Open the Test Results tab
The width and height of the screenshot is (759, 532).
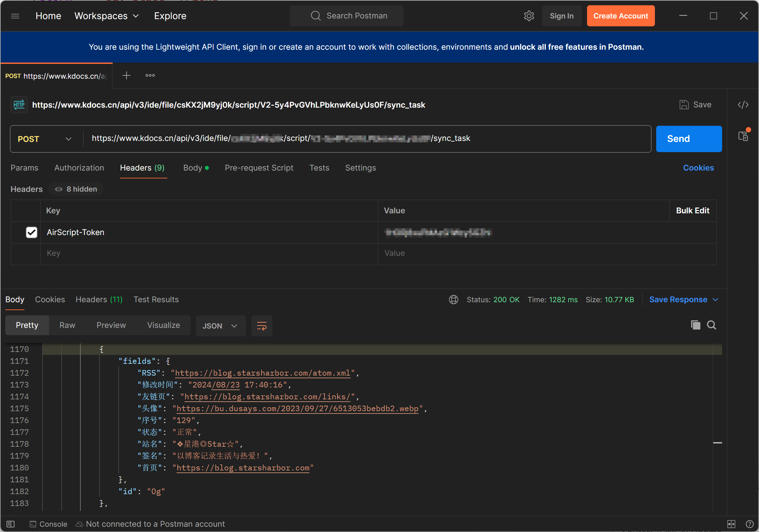click(x=156, y=300)
